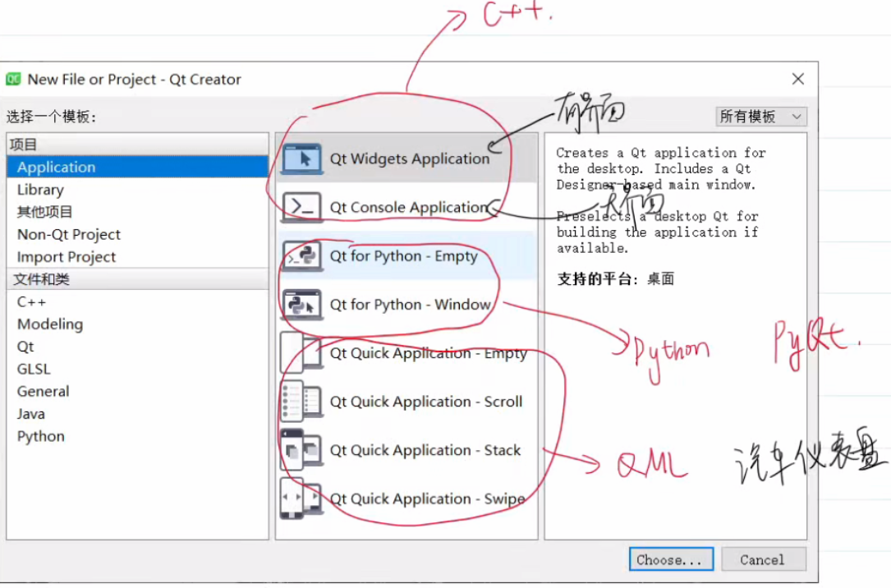Close the New File or Project dialog

click(798, 79)
